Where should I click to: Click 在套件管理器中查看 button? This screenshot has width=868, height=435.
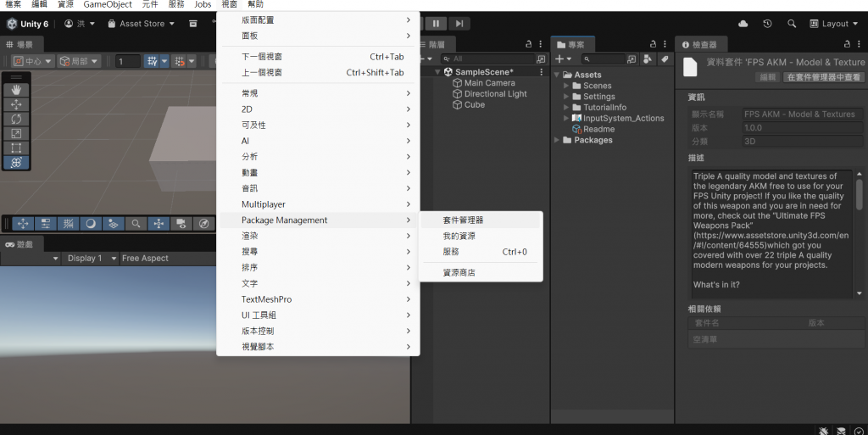click(x=824, y=77)
